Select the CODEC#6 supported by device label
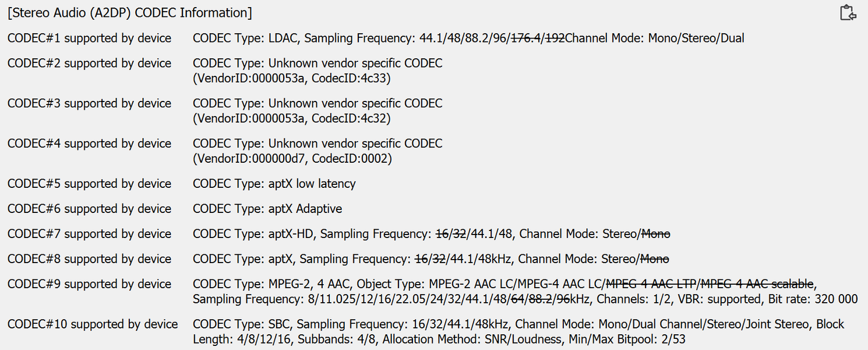This screenshot has height=350, width=868. tap(89, 209)
